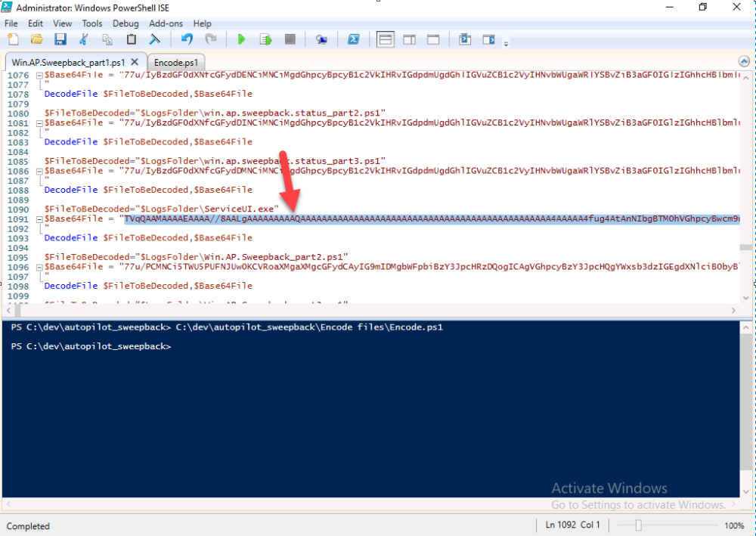
Task: Show script pane maximized layout
Action: tap(433, 39)
